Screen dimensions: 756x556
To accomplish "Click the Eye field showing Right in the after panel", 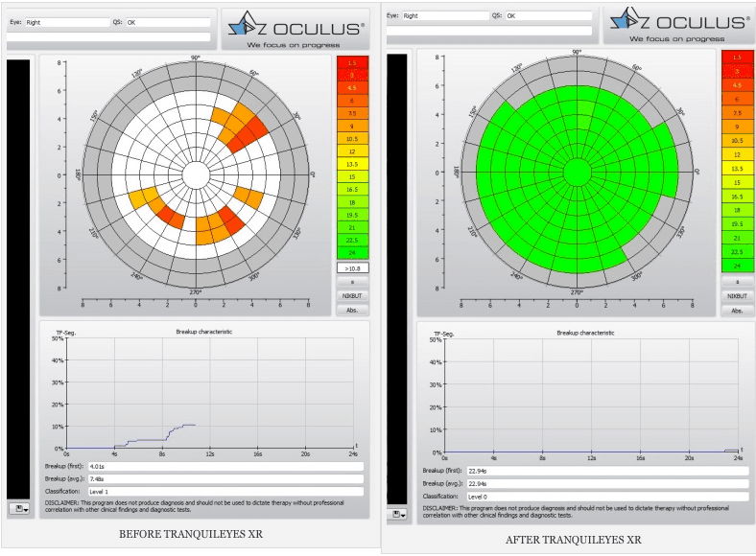I will click(x=445, y=16).
